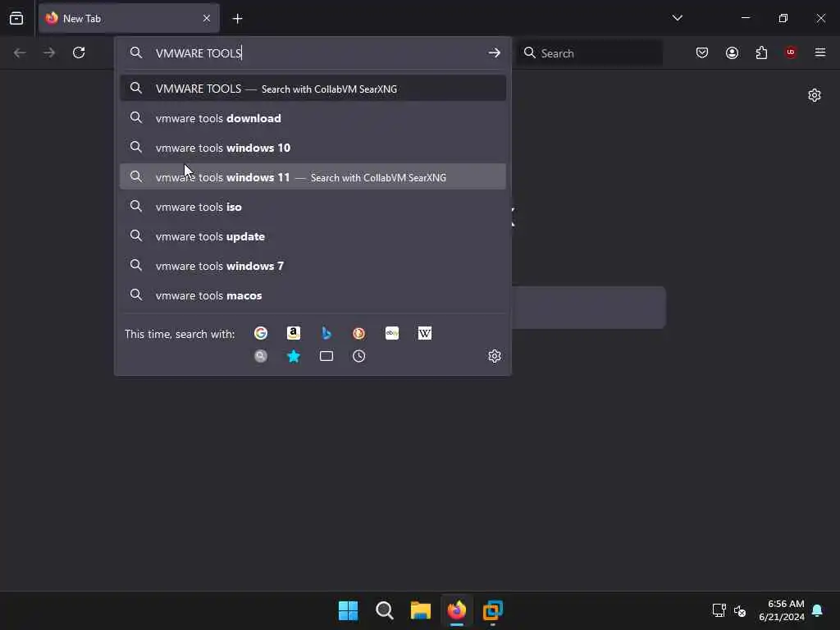This screenshot has width=840, height=630.
Task: Open search settings gear in dropdown
Action: pyautogui.click(x=494, y=356)
